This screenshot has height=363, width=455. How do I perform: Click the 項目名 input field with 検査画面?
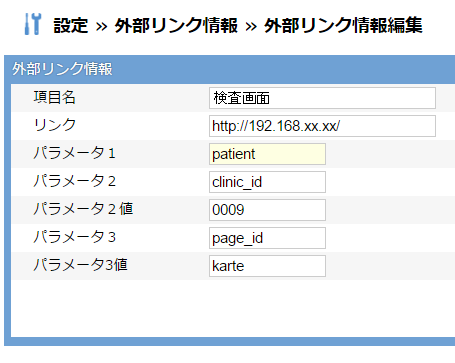pos(322,98)
